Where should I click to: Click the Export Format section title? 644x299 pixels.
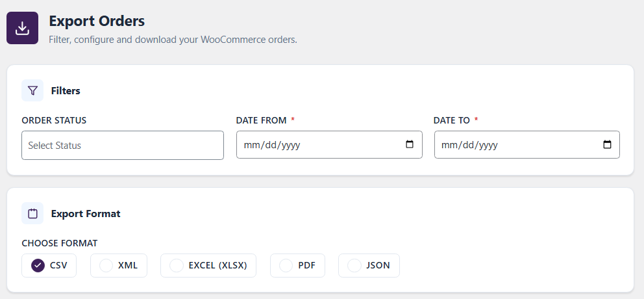pos(86,214)
